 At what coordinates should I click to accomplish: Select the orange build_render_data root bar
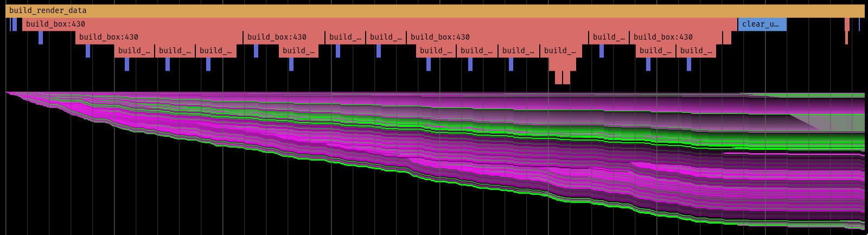[434, 11]
